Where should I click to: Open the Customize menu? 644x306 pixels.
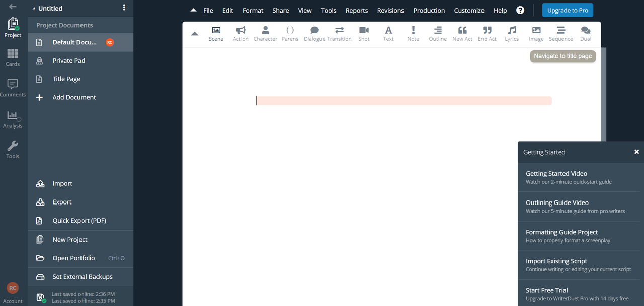coord(469,11)
